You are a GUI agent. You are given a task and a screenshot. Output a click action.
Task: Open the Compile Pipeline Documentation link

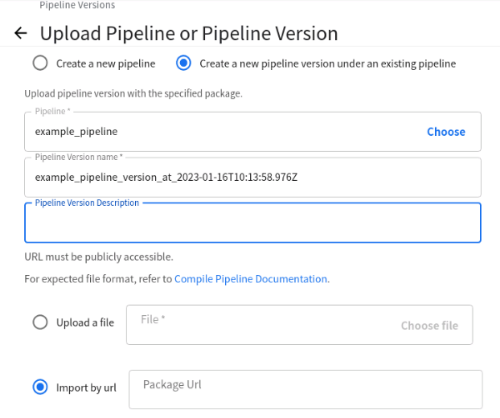pyautogui.click(x=251, y=279)
